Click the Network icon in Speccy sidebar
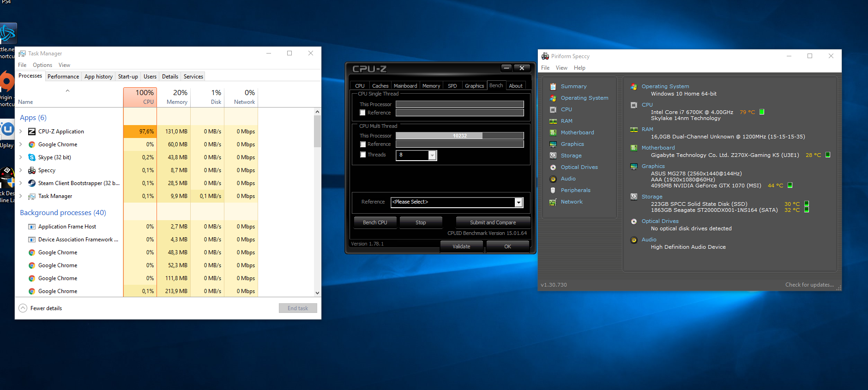Image resolution: width=868 pixels, height=390 pixels. (x=553, y=202)
